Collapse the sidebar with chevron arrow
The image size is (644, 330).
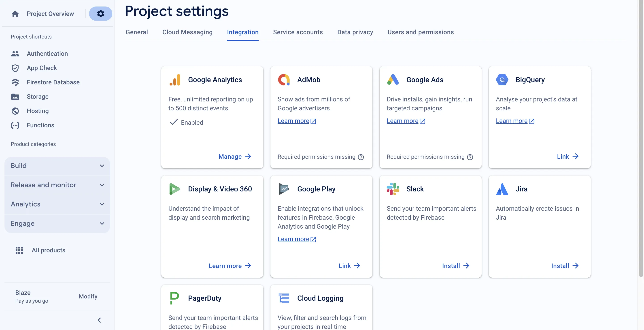point(99,320)
